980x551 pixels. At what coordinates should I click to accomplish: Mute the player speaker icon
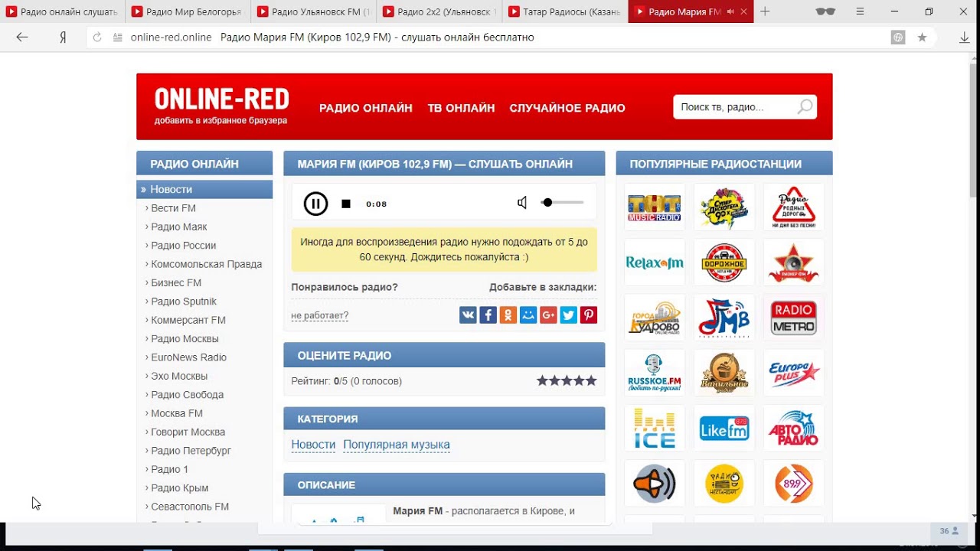[x=522, y=203]
